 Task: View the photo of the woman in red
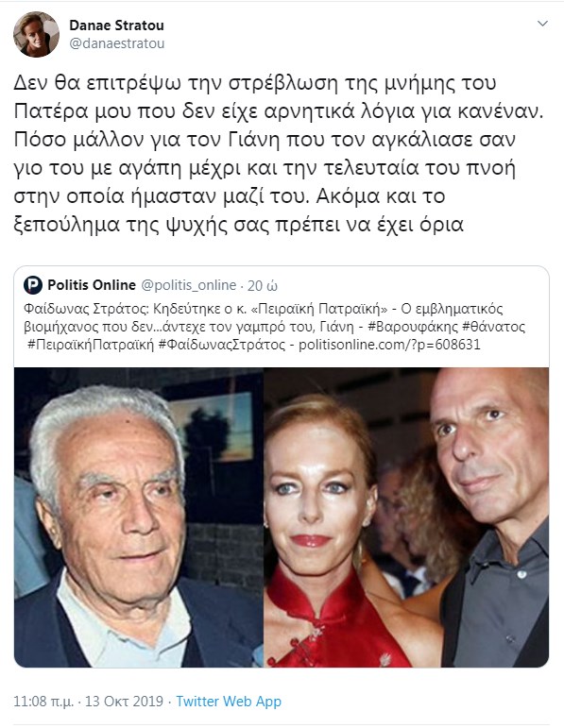(406, 517)
